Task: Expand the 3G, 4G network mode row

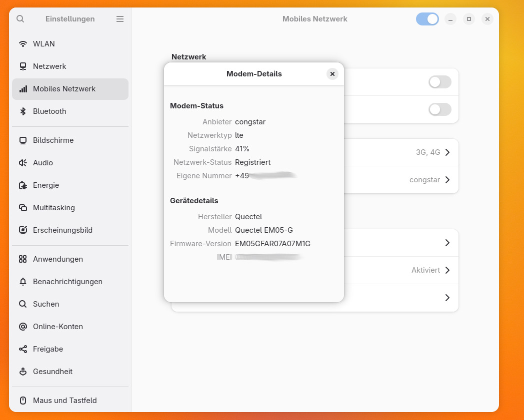Action: click(401, 152)
